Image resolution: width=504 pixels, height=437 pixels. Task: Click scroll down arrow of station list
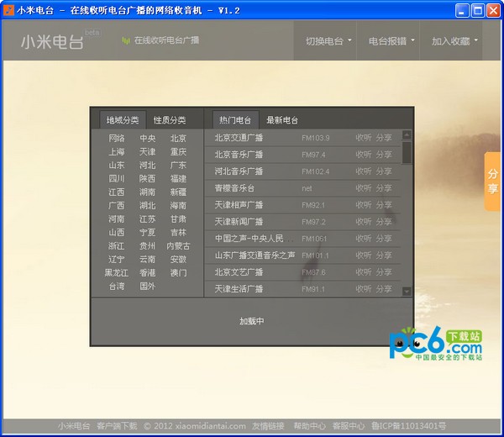[x=407, y=291]
